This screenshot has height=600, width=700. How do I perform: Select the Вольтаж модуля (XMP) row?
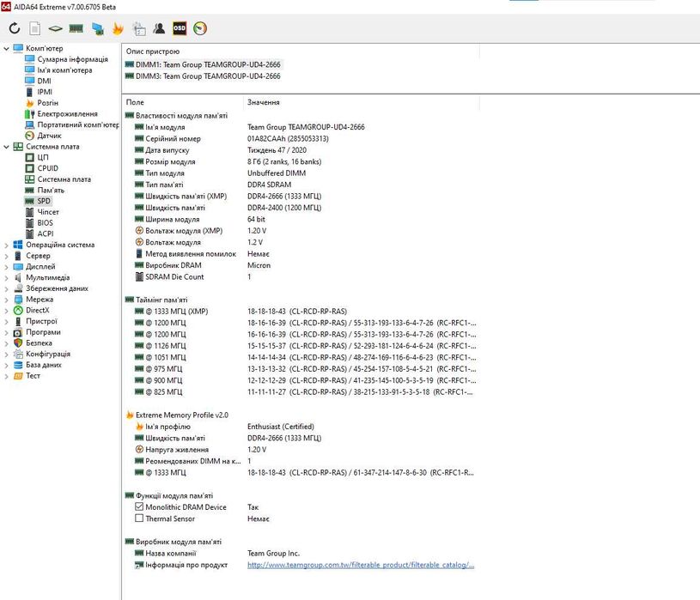[301, 231]
